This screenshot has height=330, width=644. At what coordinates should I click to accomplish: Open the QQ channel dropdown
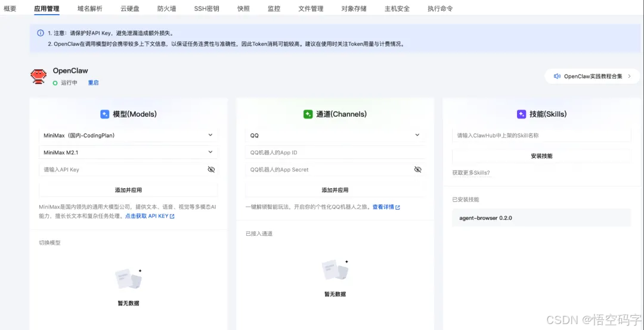tap(335, 135)
